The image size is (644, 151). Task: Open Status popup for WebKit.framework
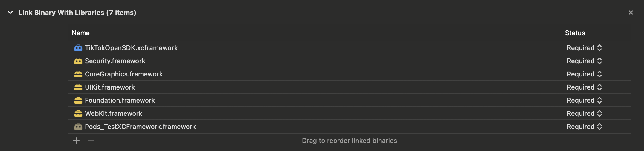pos(584,113)
